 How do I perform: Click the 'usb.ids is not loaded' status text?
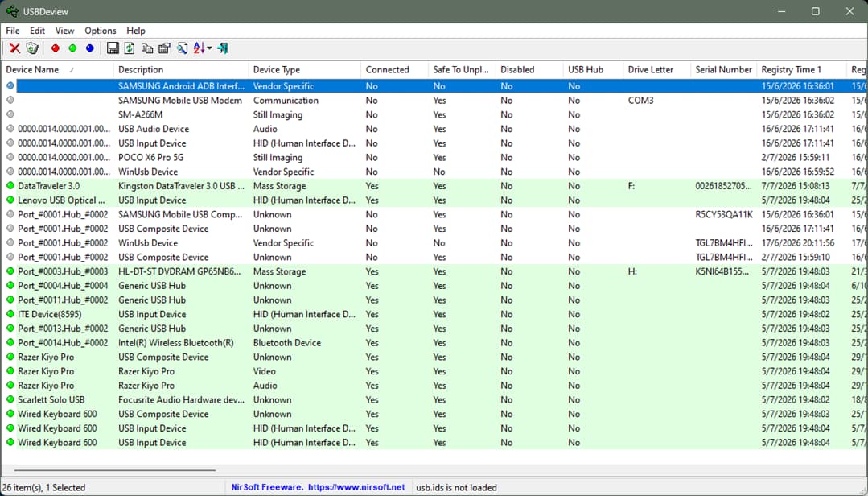pos(456,488)
